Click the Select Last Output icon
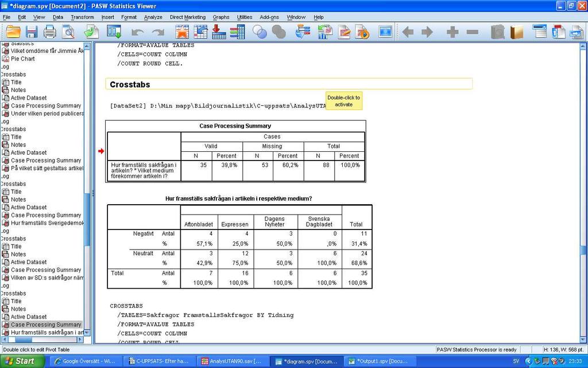This screenshot has width=588, height=368. point(302,32)
